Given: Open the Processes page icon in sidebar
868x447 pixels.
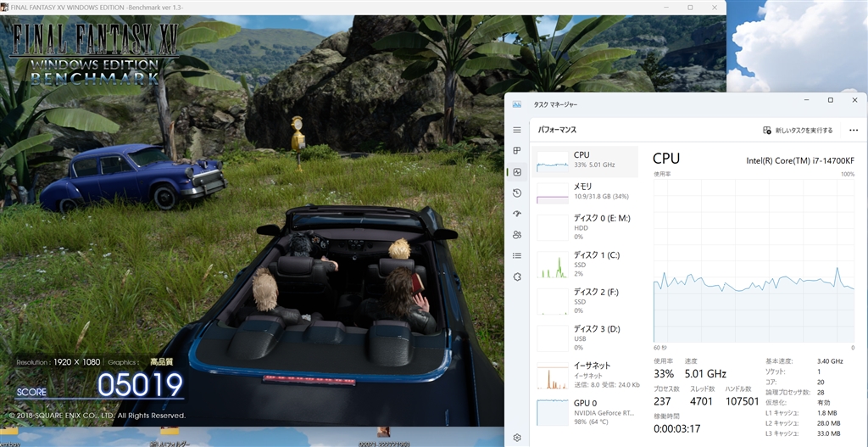Looking at the screenshot, I should click(517, 151).
